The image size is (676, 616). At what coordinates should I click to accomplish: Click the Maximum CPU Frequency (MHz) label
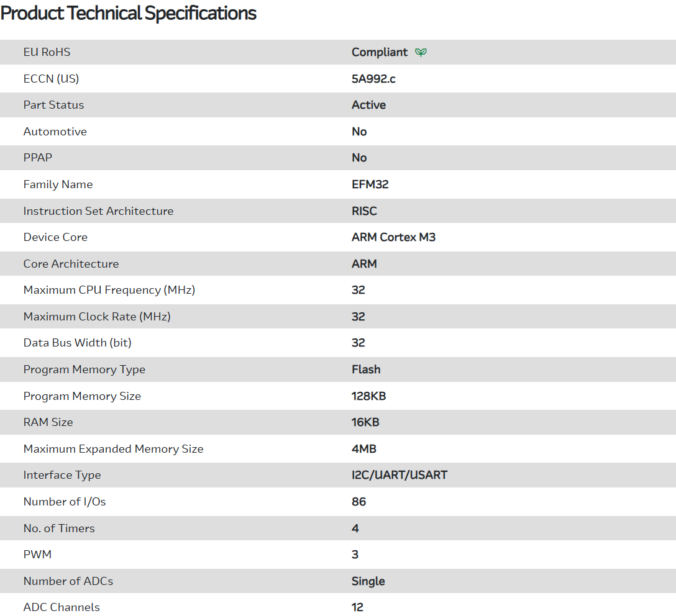[109, 290]
